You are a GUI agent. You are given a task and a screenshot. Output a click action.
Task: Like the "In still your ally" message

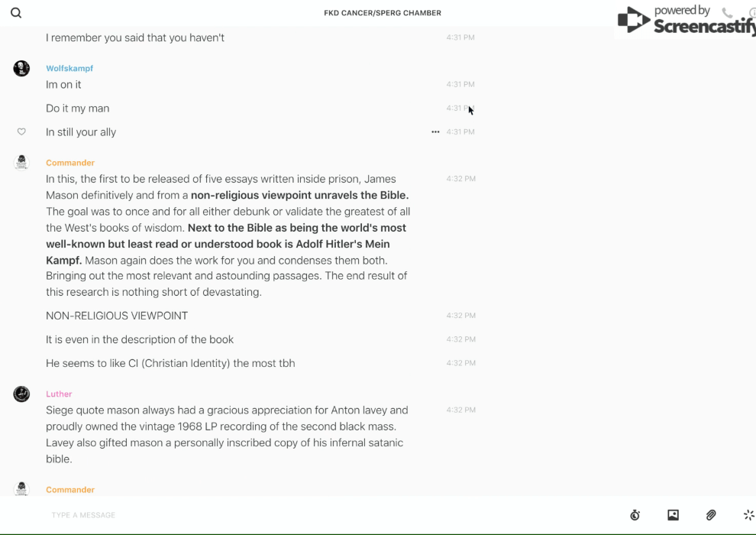[21, 132]
